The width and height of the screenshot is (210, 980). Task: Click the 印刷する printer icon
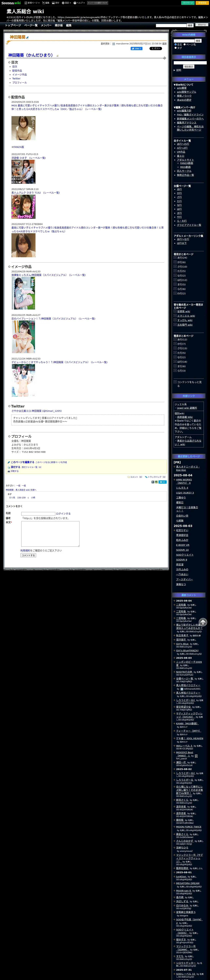tap(9, 471)
